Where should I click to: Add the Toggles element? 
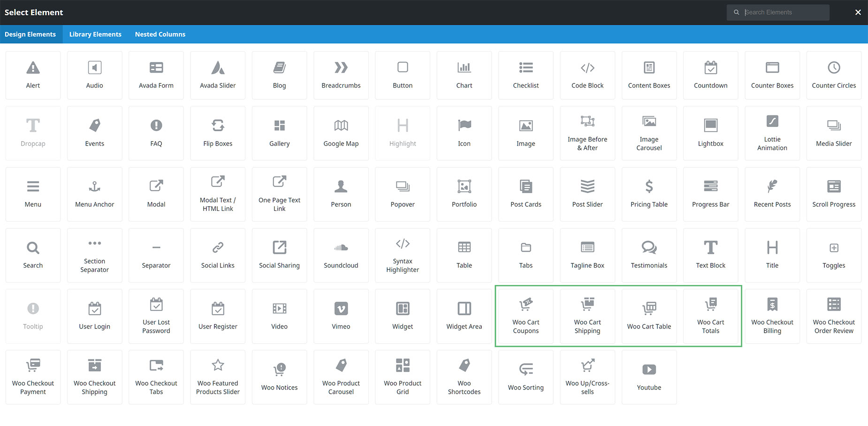(834, 255)
